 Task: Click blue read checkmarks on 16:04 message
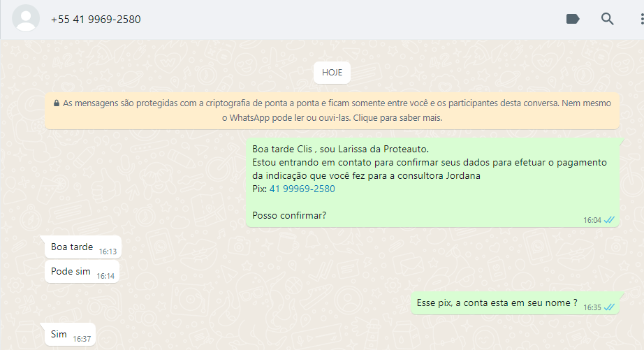click(609, 219)
